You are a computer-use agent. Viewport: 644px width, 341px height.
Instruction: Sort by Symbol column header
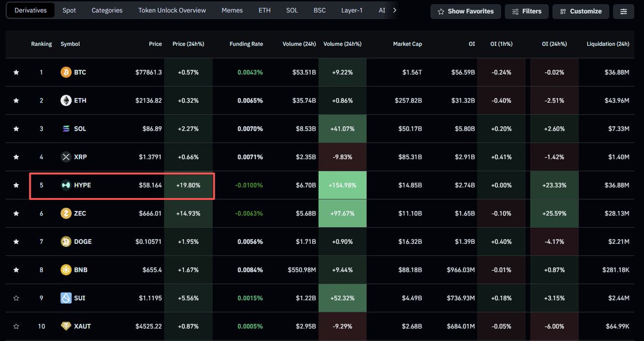(70, 44)
